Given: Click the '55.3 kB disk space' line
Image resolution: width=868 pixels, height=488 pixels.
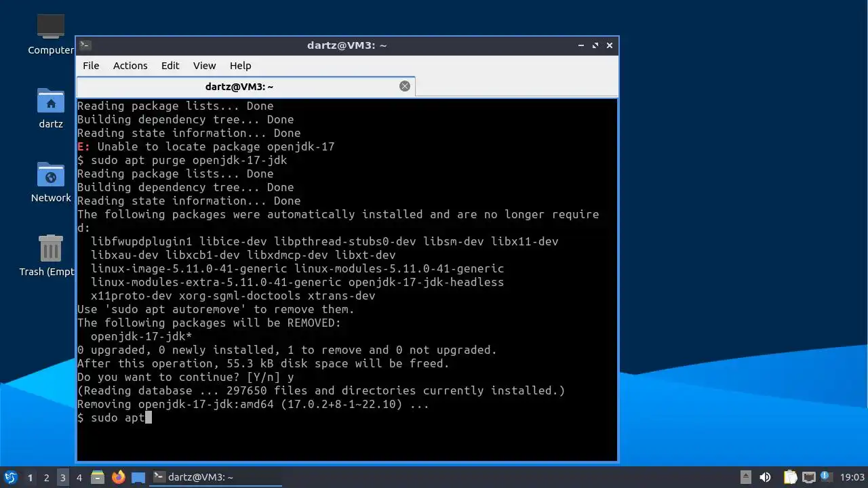Looking at the screenshot, I should coord(264,363).
